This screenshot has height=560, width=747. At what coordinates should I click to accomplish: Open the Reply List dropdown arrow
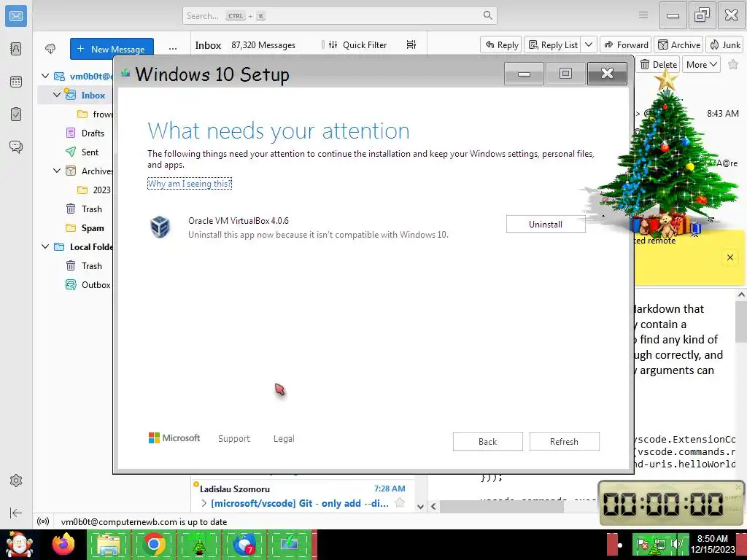click(589, 44)
